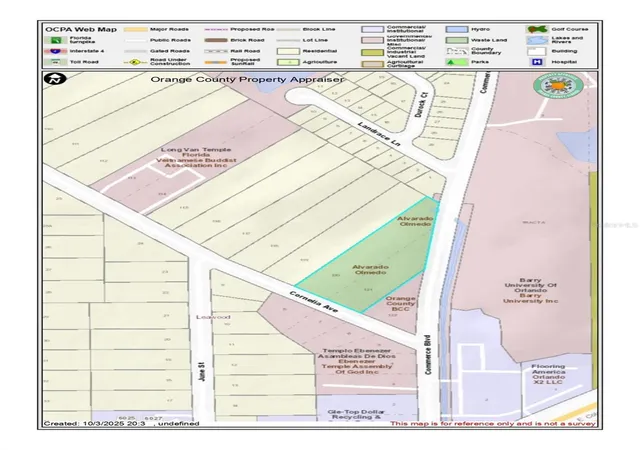This screenshot has height=450, width=640.
Task: Click the Hospital H legend icon
Action: click(x=537, y=62)
